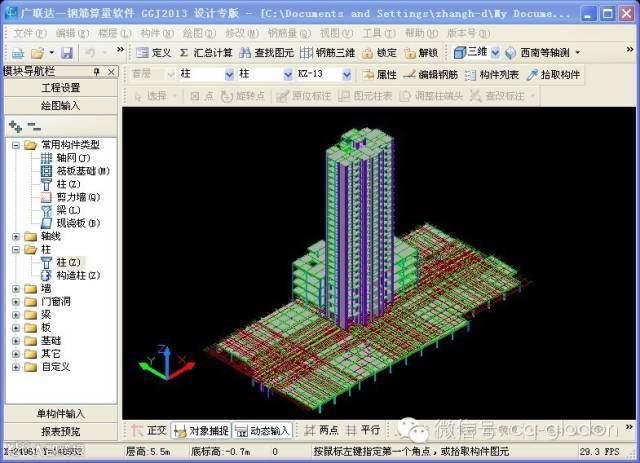Select 现浇板(B) tree item
The width and height of the screenshot is (640, 463).
[70, 223]
